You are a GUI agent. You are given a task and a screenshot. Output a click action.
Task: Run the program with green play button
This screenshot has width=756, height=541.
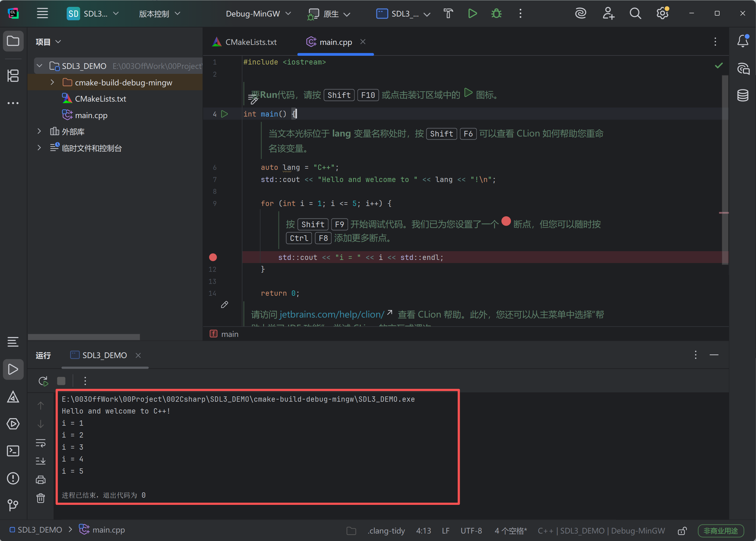[x=472, y=14]
